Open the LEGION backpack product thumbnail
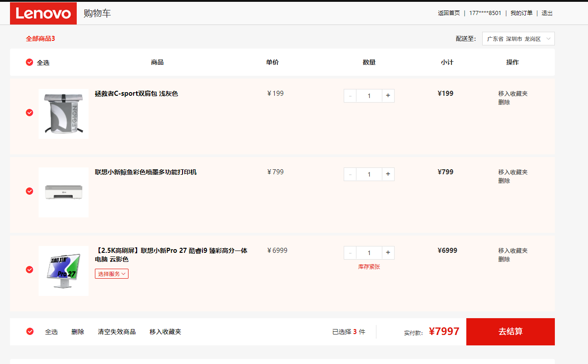This screenshot has height=364, width=588. (64, 113)
